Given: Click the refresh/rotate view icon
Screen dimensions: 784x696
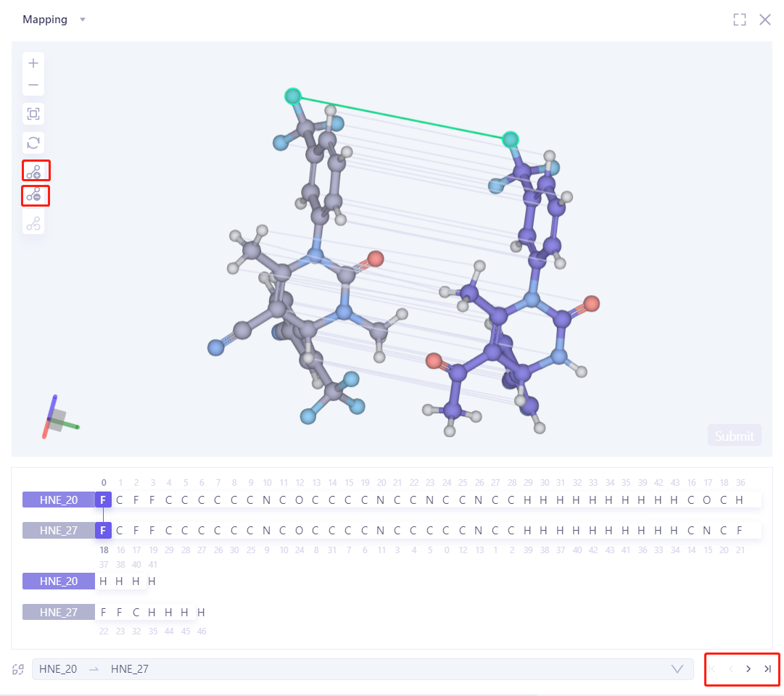Looking at the screenshot, I should [33, 142].
